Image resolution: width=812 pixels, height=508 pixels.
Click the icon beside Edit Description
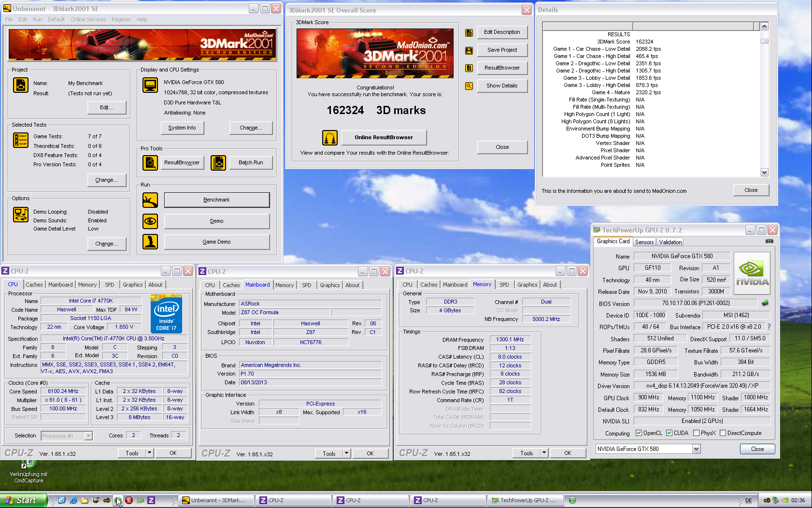pyautogui.click(x=469, y=33)
